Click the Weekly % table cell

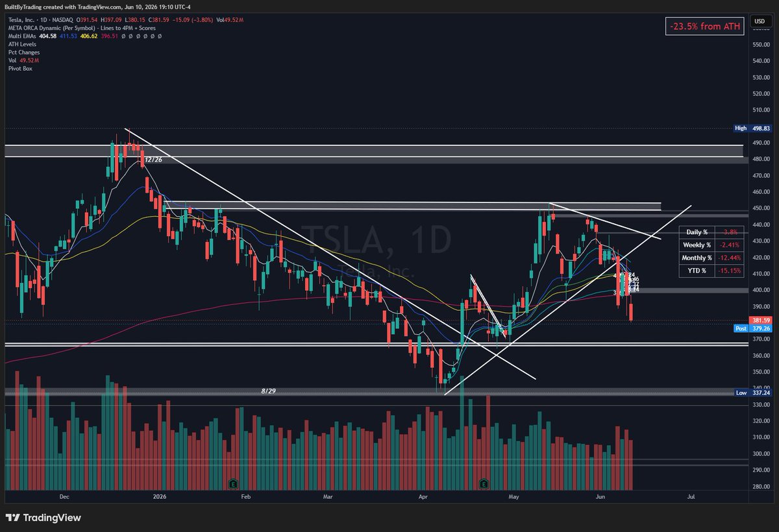tap(697, 245)
